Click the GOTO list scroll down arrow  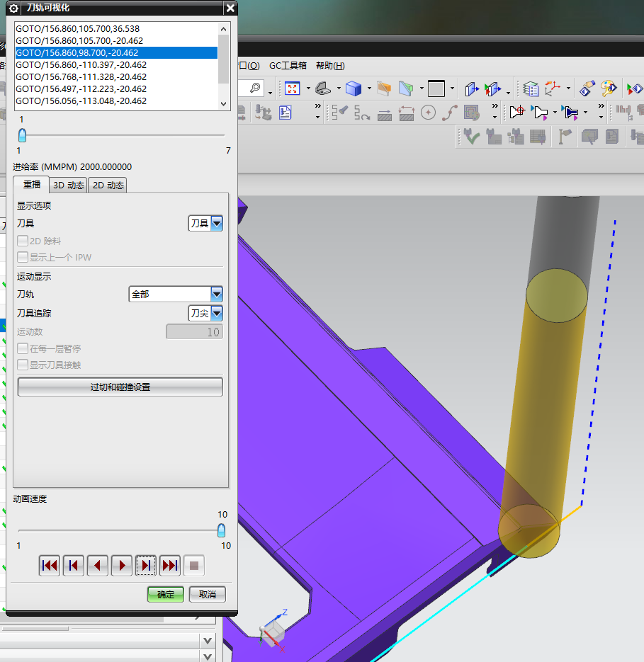(x=224, y=104)
